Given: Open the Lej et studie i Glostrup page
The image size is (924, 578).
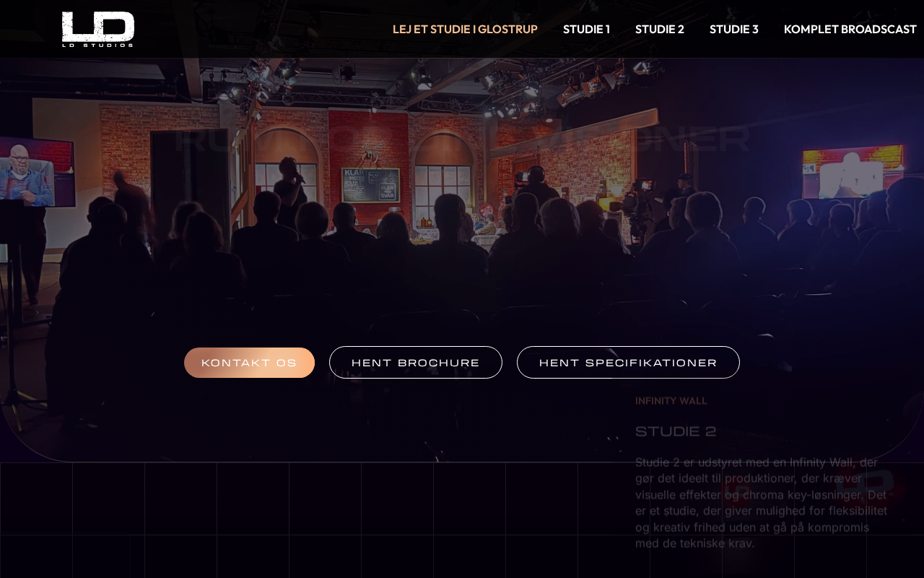Looking at the screenshot, I should tap(465, 29).
